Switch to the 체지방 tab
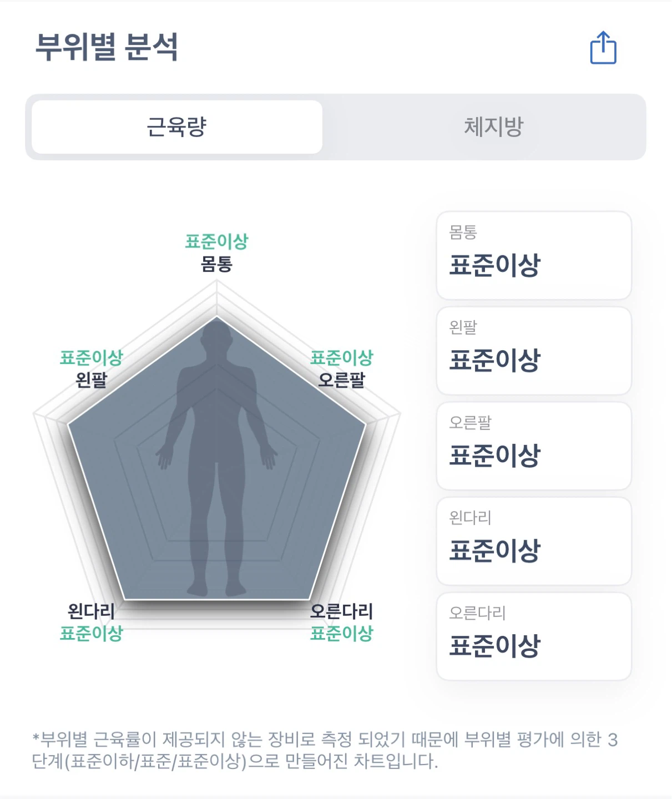Image resolution: width=672 pixels, height=799 pixels. pyautogui.click(x=493, y=127)
